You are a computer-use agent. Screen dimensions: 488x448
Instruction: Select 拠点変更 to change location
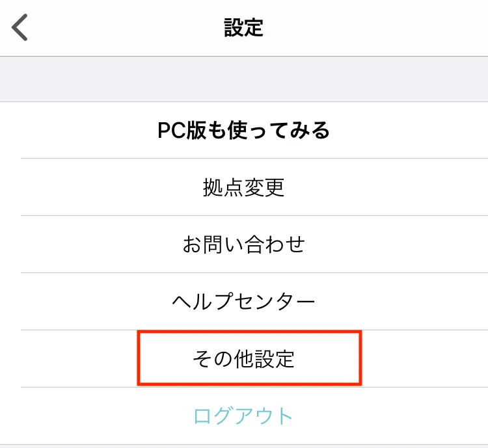pos(244,188)
